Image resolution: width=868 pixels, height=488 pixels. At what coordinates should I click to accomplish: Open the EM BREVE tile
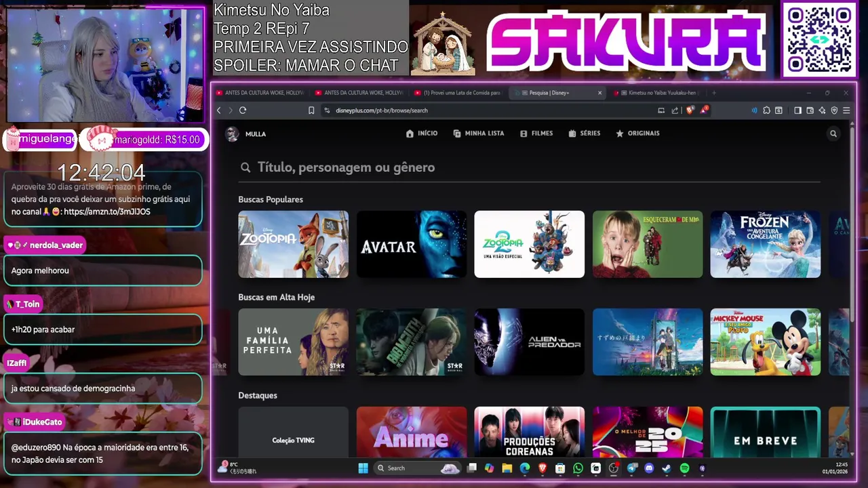(x=766, y=432)
